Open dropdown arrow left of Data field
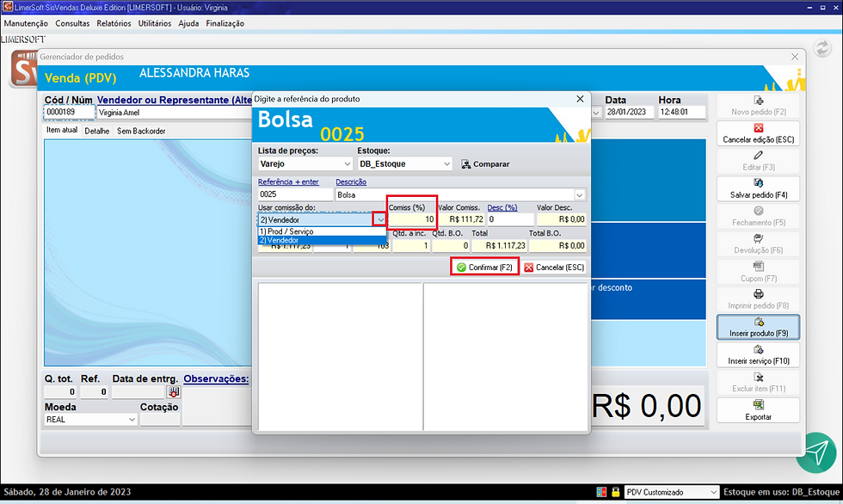Image resolution: width=843 pixels, height=504 pixels. pos(595,113)
